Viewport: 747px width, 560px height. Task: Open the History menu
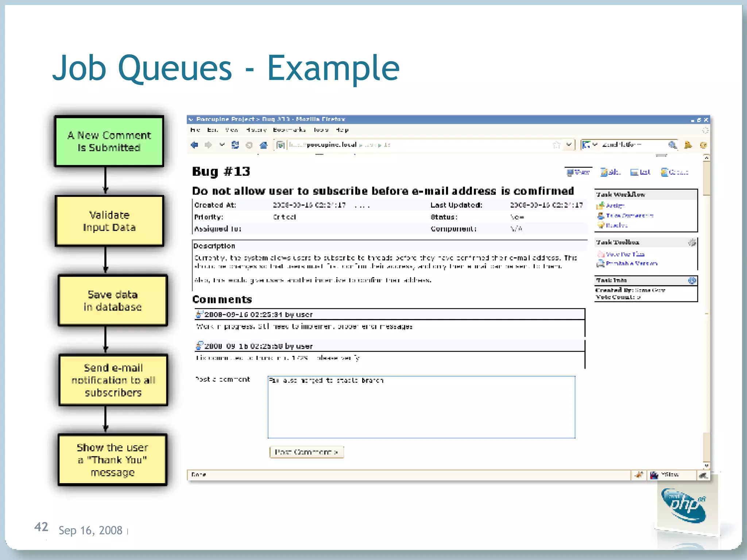(x=256, y=130)
